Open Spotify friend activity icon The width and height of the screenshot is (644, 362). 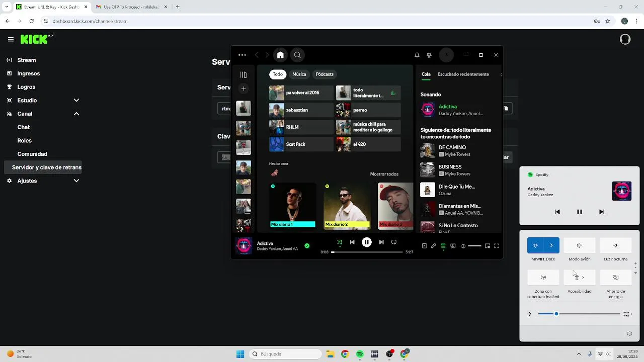(x=429, y=55)
